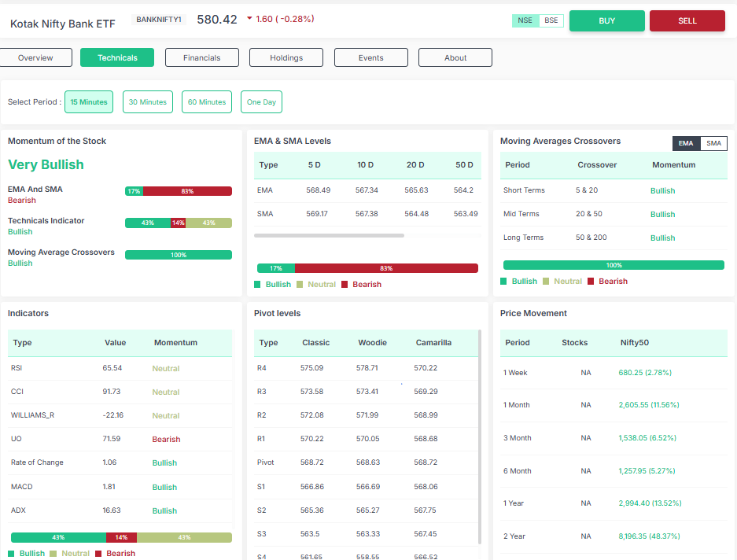
Task: Toggle crossovers to SMA
Action: click(x=713, y=143)
